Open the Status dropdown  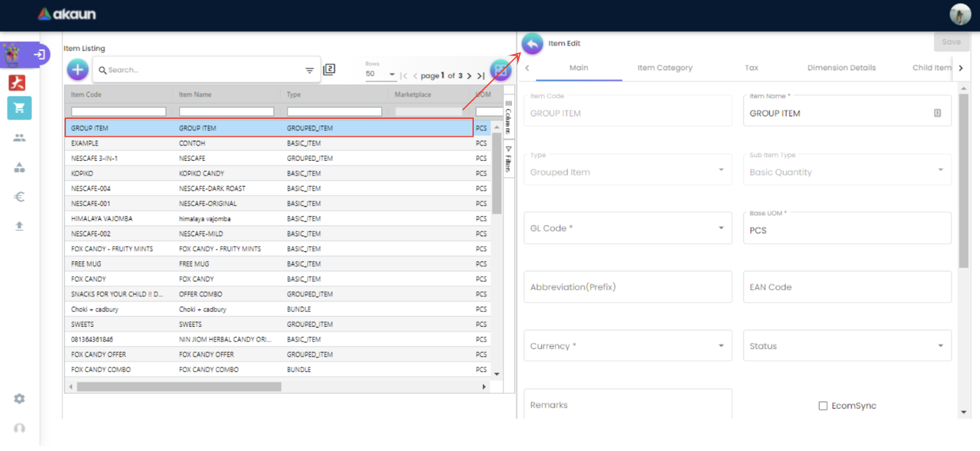pos(940,346)
